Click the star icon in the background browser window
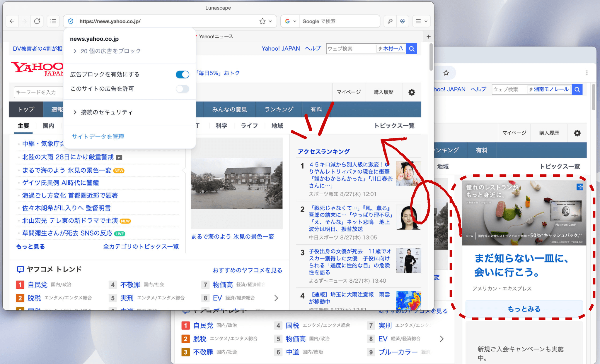The width and height of the screenshot is (600, 364). 446,73
